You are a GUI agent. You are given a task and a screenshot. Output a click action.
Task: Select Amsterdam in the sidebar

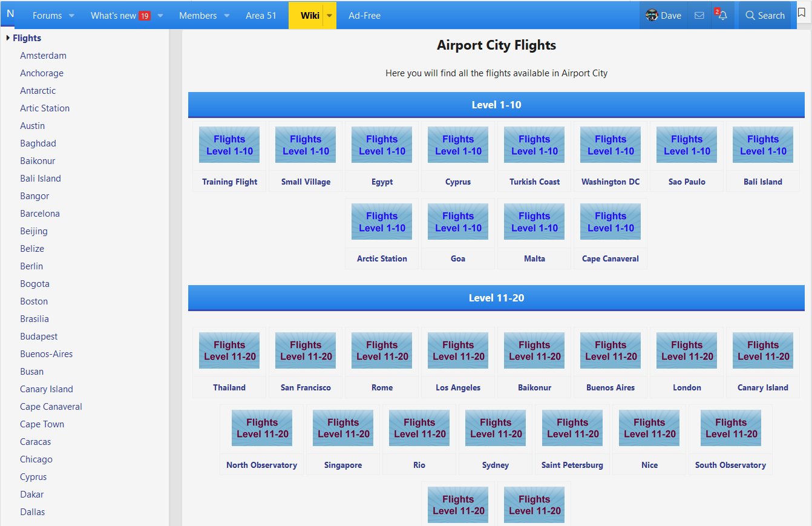coord(43,56)
